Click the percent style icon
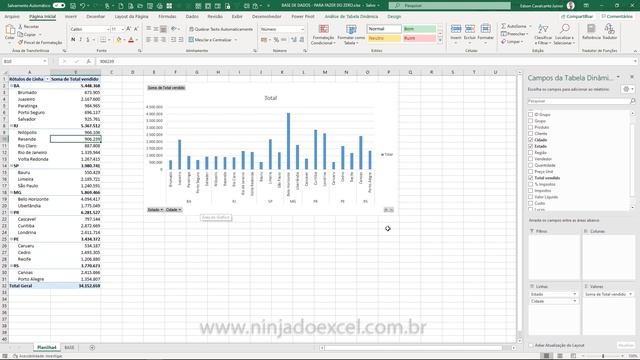 click(276, 40)
